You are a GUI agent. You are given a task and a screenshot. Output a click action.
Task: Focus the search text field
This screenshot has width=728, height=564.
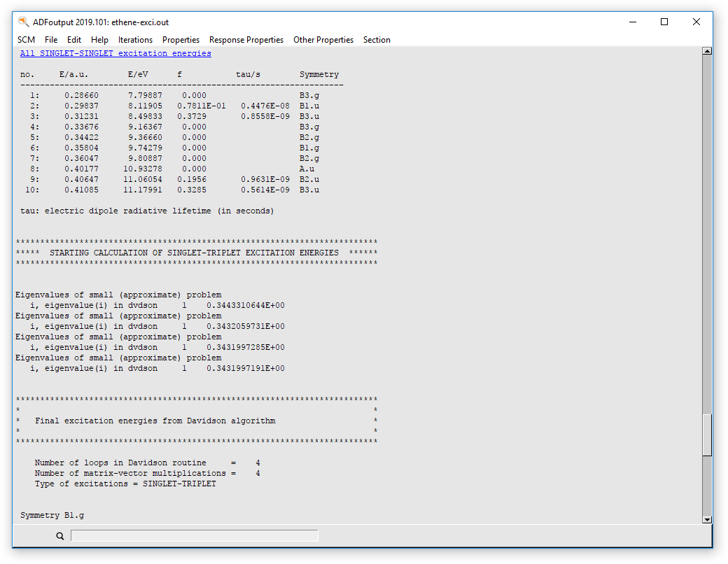coord(194,536)
